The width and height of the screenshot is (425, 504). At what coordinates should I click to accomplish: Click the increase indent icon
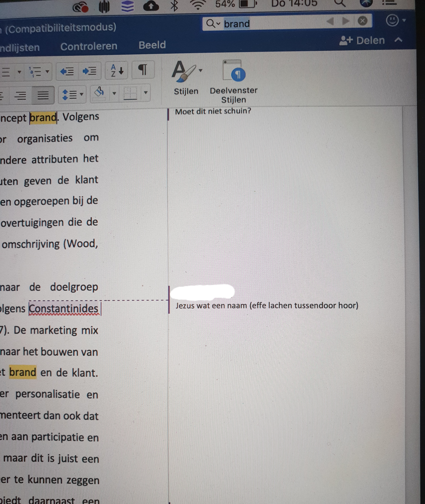coord(89,71)
